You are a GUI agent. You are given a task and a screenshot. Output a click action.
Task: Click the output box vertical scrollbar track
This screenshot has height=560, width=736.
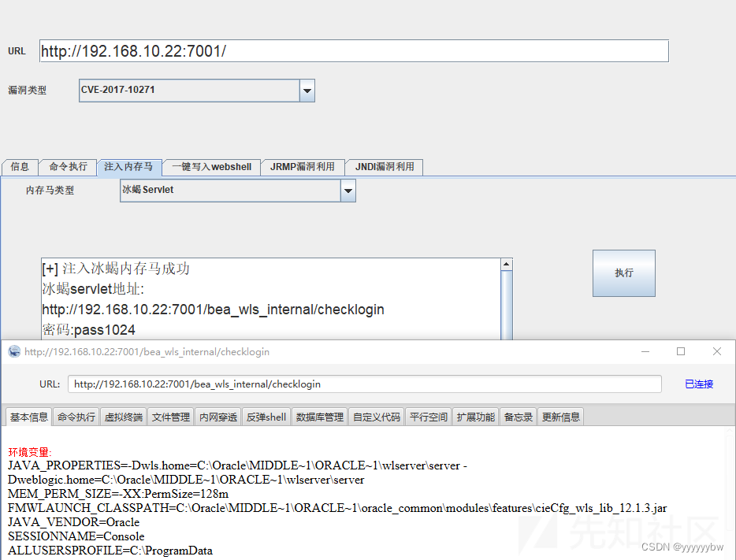(506, 305)
